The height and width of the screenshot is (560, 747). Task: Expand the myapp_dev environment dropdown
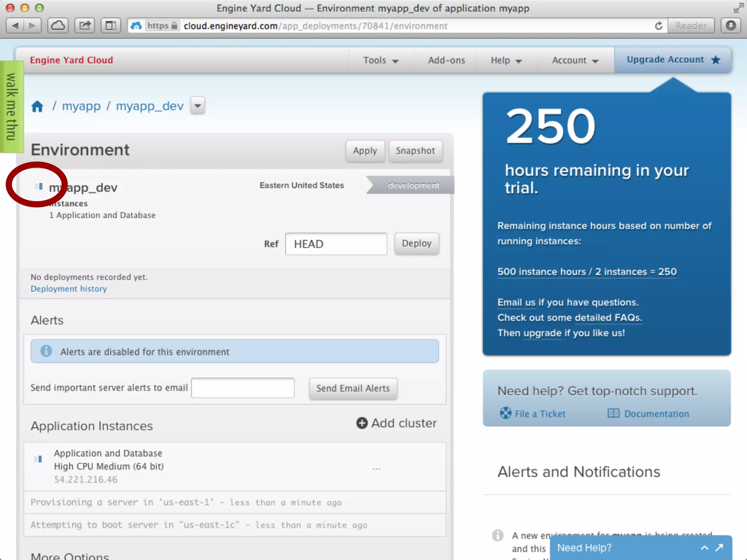coord(197,106)
